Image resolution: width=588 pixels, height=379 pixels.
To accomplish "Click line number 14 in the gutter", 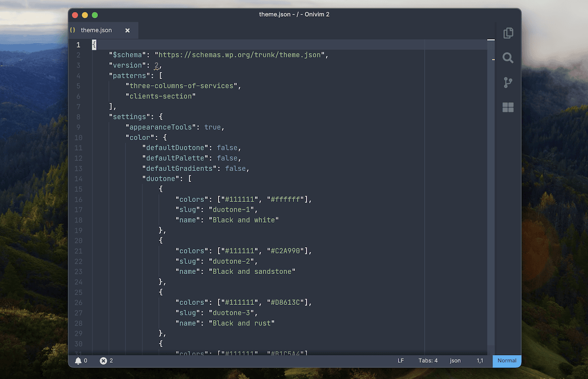I will tap(78, 178).
